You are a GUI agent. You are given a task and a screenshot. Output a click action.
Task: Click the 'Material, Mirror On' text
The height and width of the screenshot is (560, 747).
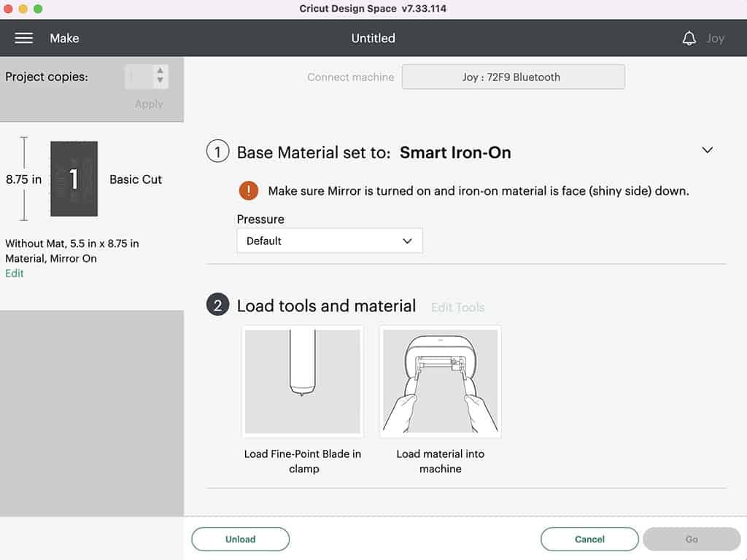tap(51, 259)
